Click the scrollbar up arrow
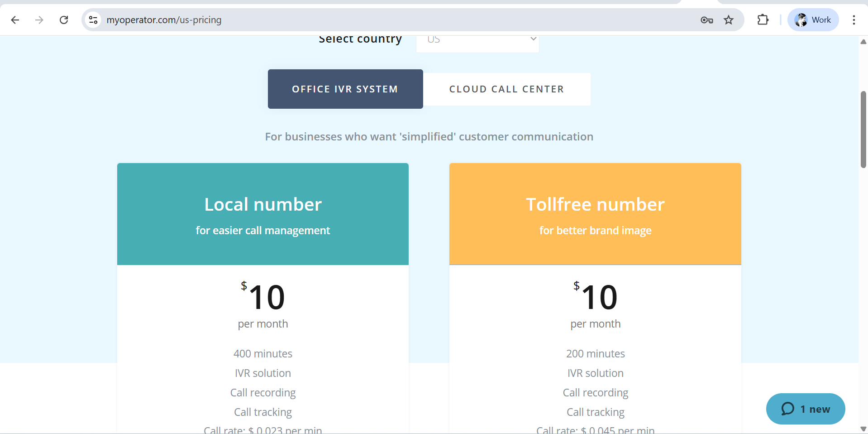The height and width of the screenshot is (434, 868). (x=863, y=42)
